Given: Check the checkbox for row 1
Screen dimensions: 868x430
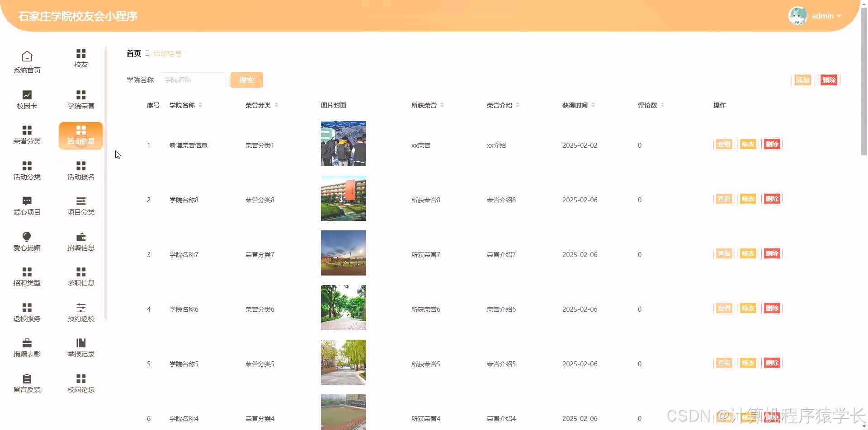Looking at the screenshot, I should point(128,145).
